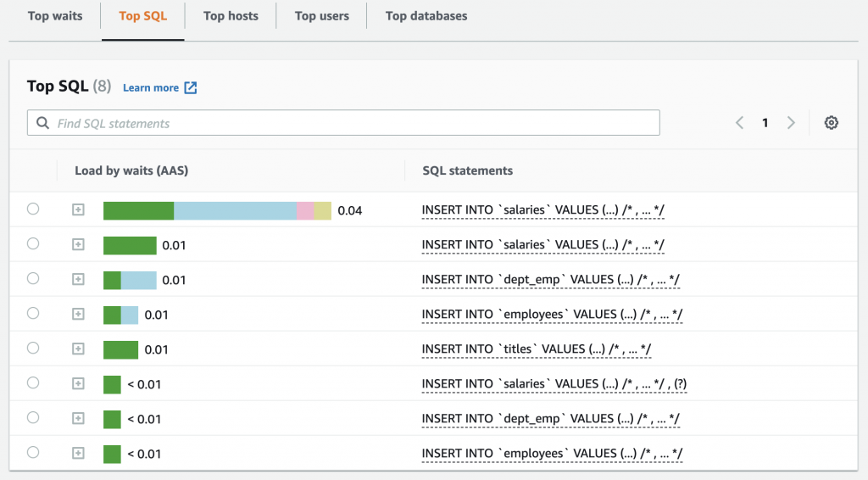Expand the first dept_emp INSERT row
The height and width of the screenshot is (480, 868).
pyautogui.click(x=78, y=279)
